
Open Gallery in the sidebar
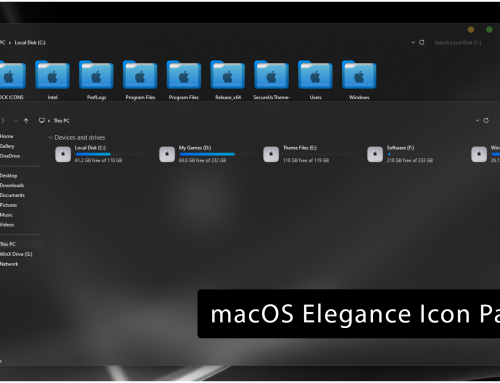coord(7,146)
